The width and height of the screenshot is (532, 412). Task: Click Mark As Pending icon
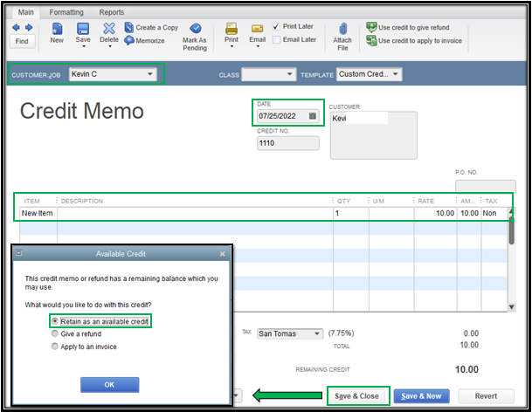(x=196, y=29)
